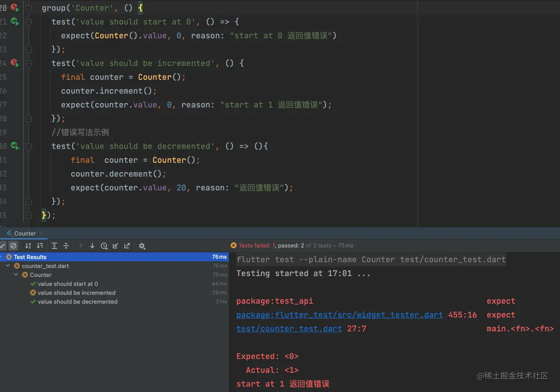Open test history clock dropdown

(x=104, y=246)
